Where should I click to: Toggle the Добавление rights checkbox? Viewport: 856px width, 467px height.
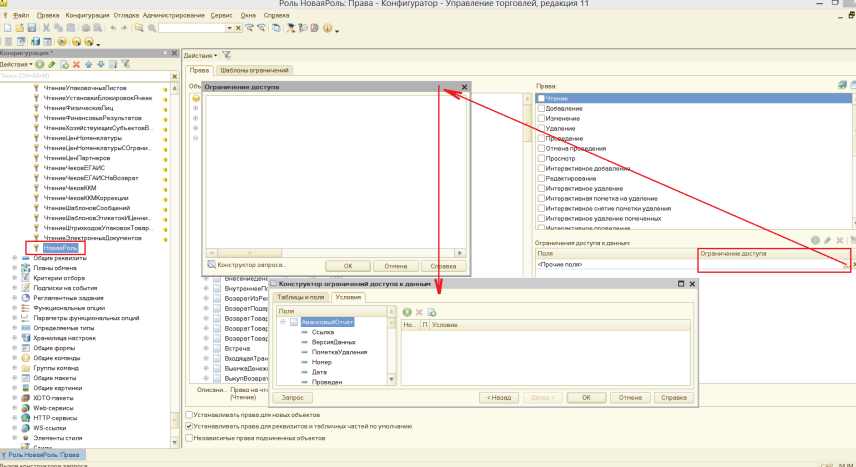(x=542, y=108)
